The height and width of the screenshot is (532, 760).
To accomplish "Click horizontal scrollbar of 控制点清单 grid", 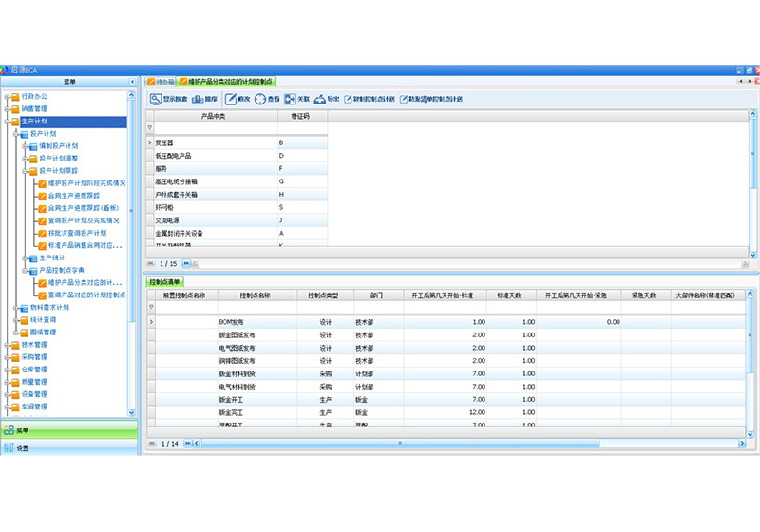I will (x=400, y=444).
